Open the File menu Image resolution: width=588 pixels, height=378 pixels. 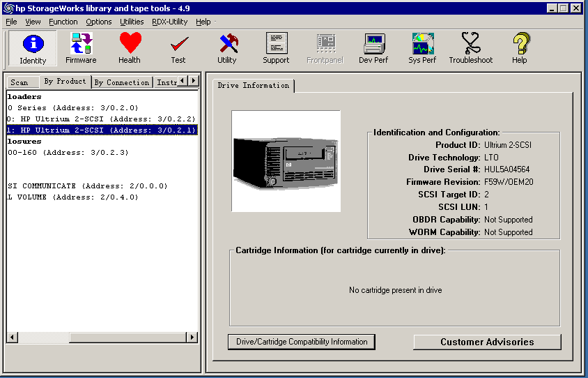pyautogui.click(x=12, y=22)
